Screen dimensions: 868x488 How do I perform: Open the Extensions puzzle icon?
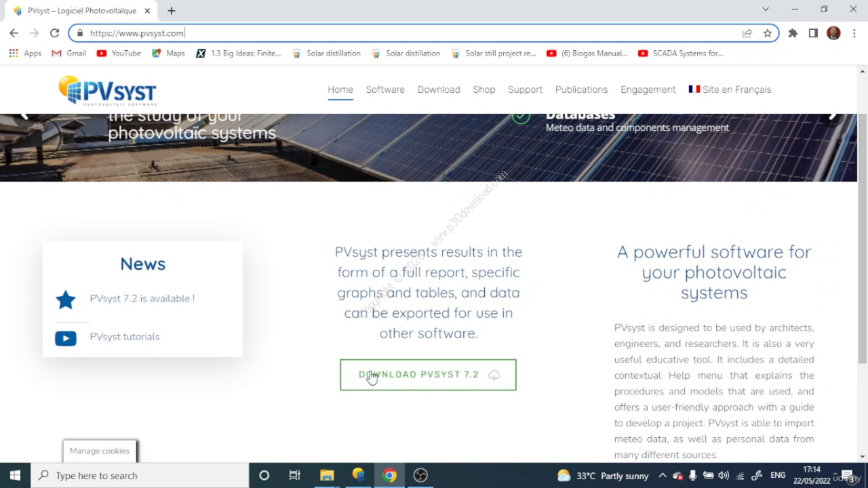coord(793,33)
